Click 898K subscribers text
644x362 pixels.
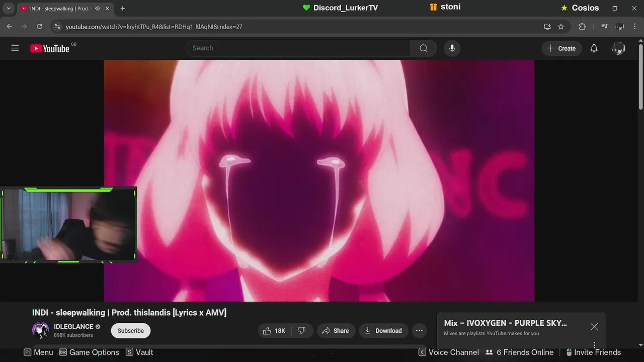click(73, 335)
